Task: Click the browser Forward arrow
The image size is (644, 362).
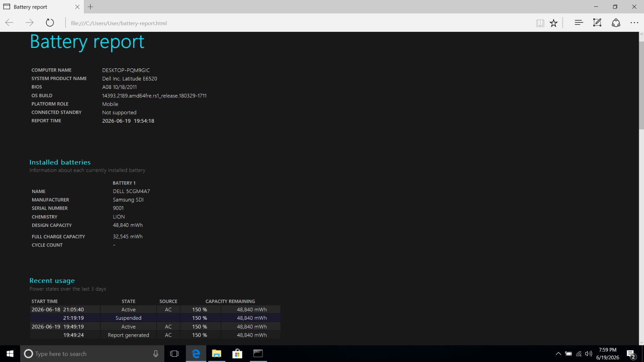Action: (x=29, y=23)
